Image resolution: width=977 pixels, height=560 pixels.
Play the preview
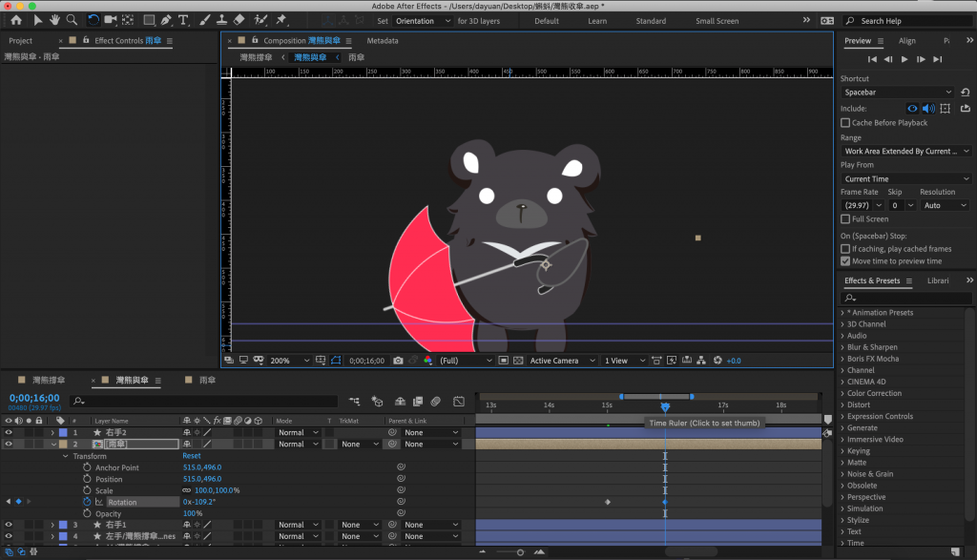(x=904, y=59)
